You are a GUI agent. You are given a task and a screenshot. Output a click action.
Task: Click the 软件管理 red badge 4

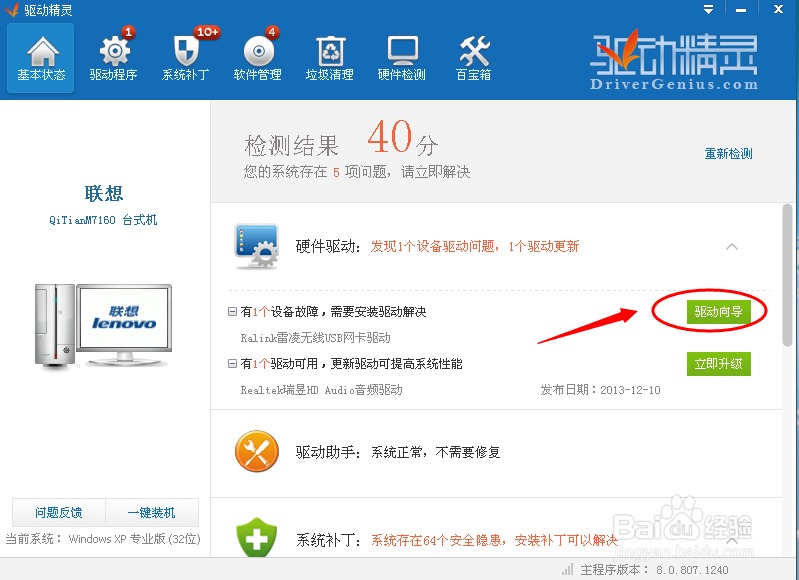[272, 32]
